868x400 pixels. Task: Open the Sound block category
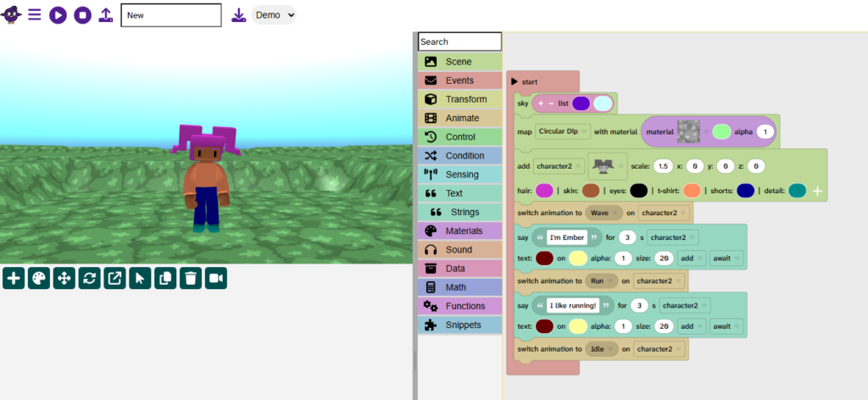(x=460, y=249)
